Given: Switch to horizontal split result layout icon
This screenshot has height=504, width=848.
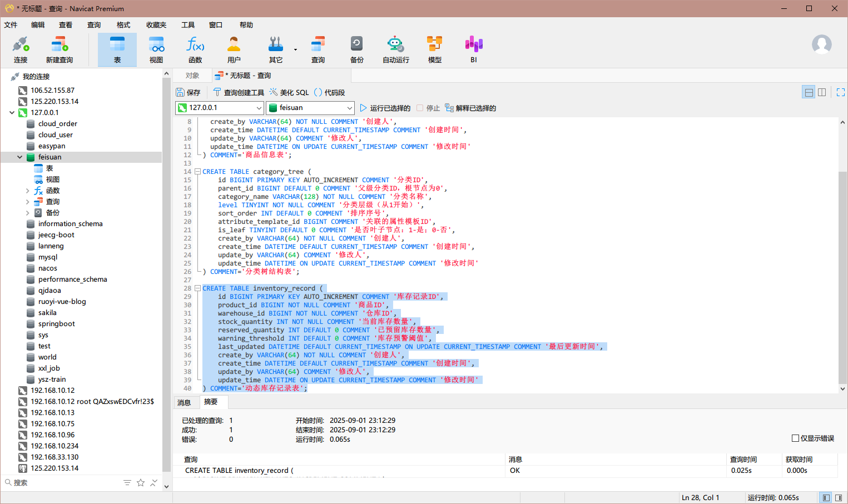Looking at the screenshot, I should pos(809,92).
